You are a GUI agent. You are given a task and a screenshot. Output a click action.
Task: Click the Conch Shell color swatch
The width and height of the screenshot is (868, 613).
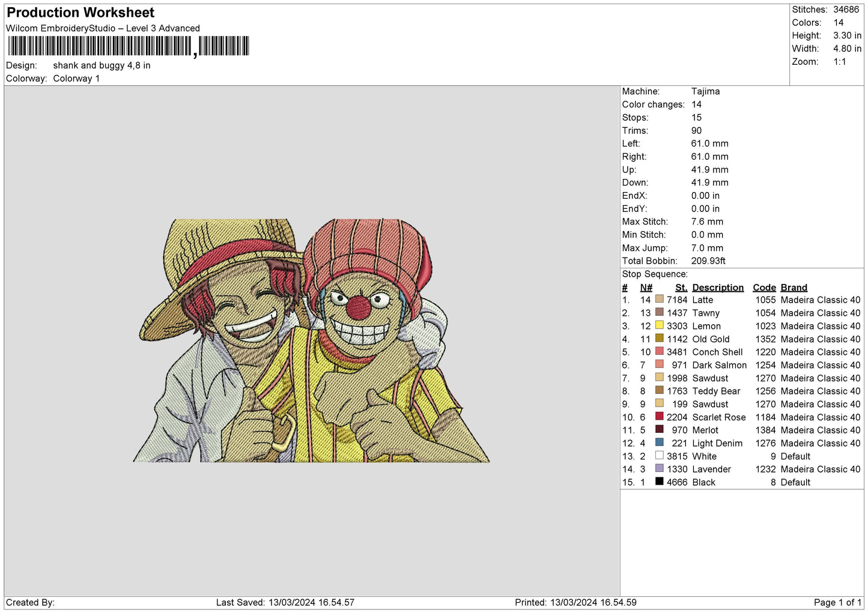[660, 351]
